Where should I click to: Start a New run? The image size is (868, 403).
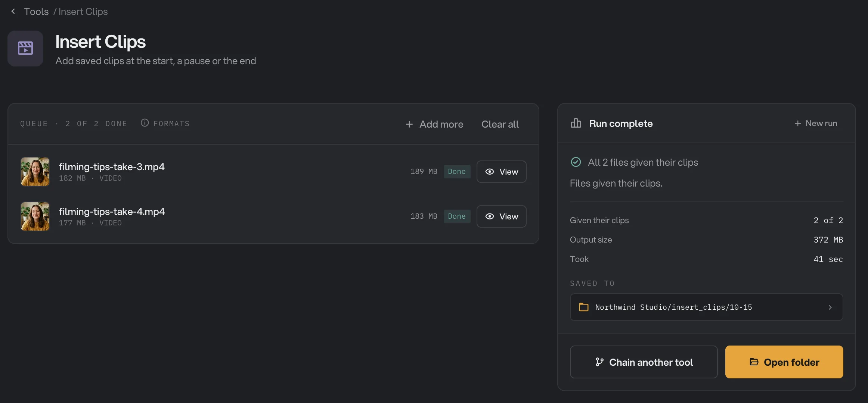(x=816, y=123)
